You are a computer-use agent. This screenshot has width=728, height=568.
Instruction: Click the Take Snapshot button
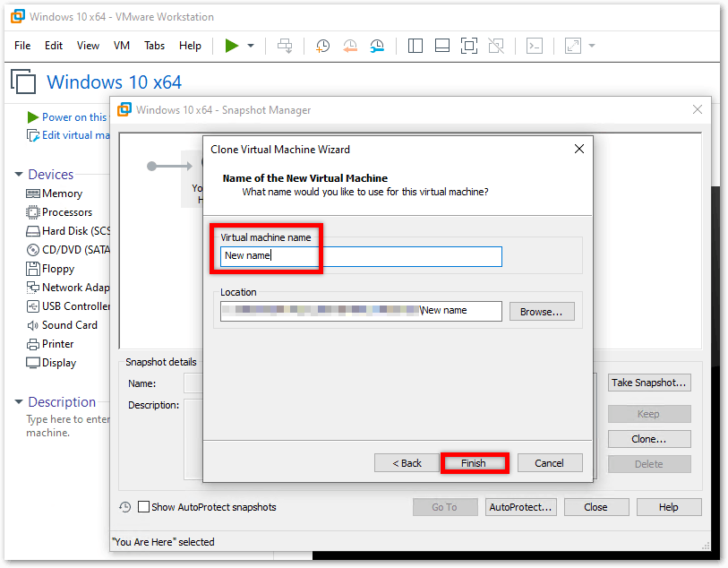(649, 383)
